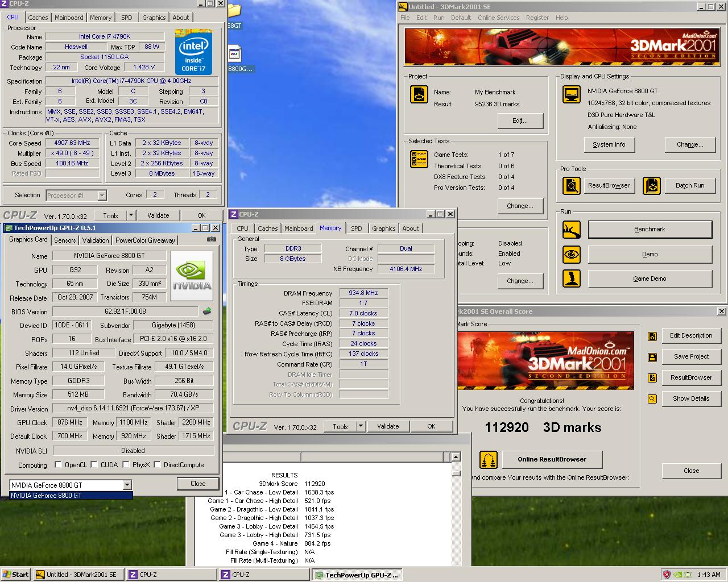Select NVIDIA GeForce 8800 GT list entry

point(71,495)
